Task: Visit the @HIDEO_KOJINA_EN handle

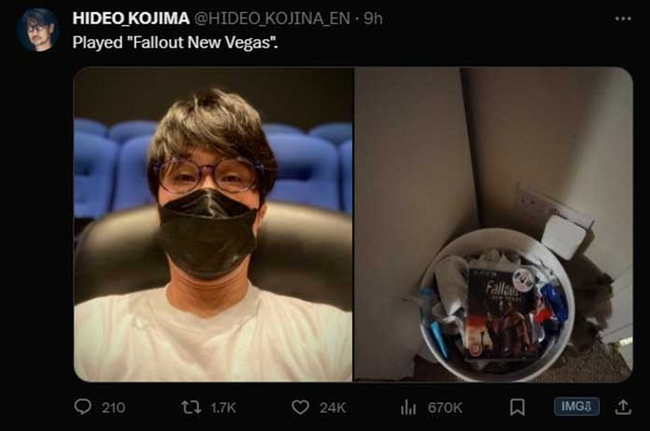Action: click(x=272, y=19)
